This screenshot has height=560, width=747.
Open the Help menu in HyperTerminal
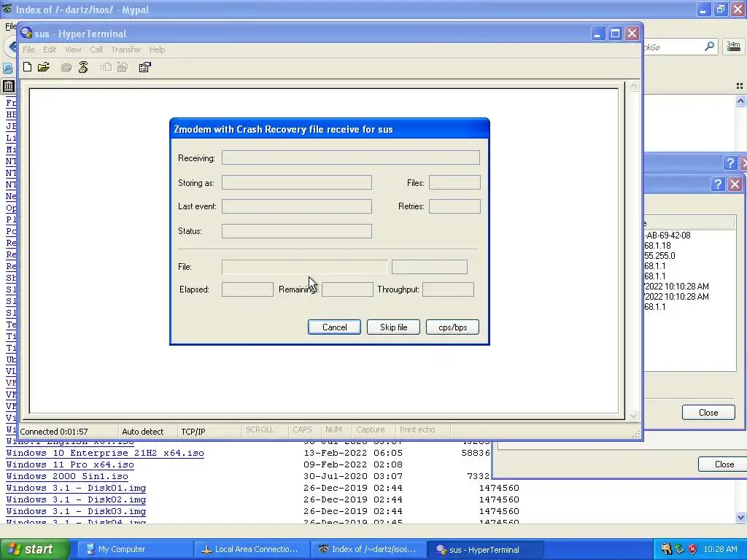click(158, 50)
